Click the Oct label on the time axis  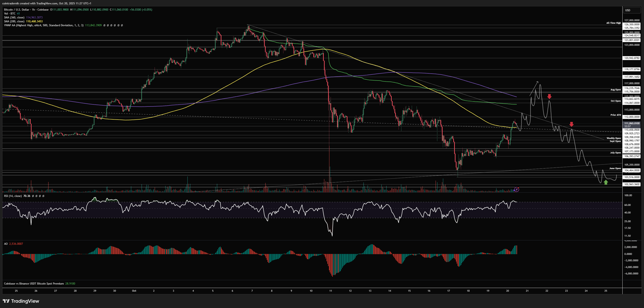point(134,291)
